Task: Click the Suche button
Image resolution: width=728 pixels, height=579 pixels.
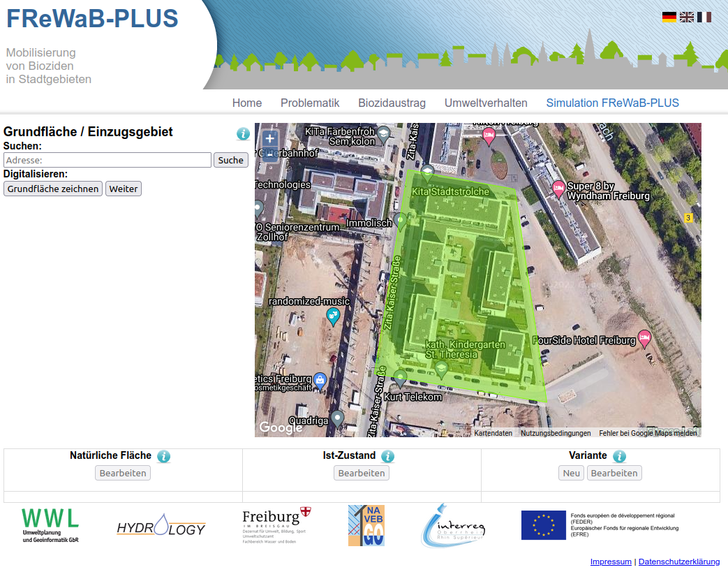Action: coord(230,160)
